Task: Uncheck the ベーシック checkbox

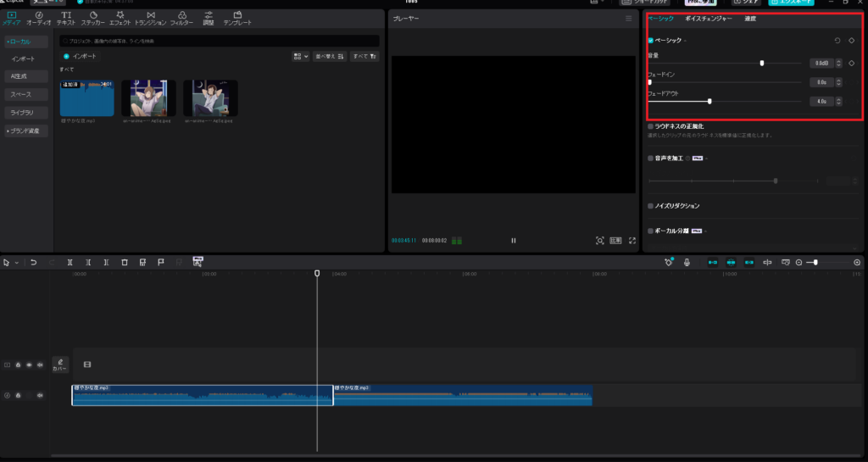Action: (x=650, y=41)
